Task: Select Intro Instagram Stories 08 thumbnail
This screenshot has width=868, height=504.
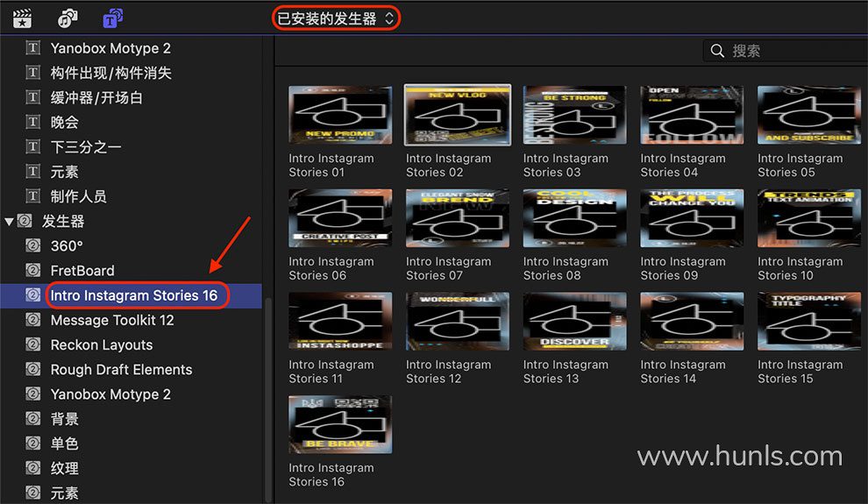Action: (574, 218)
